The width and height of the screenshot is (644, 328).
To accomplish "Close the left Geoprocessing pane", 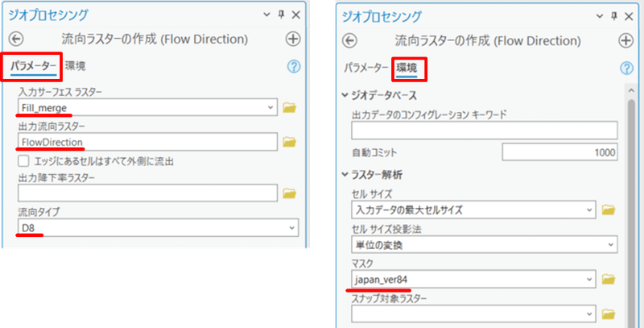I will coord(295,15).
